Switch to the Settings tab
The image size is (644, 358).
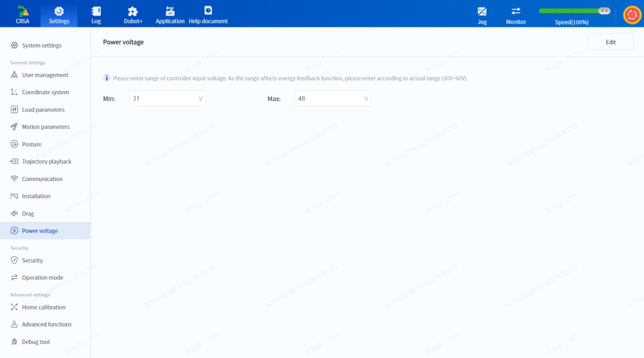point(59,15)
